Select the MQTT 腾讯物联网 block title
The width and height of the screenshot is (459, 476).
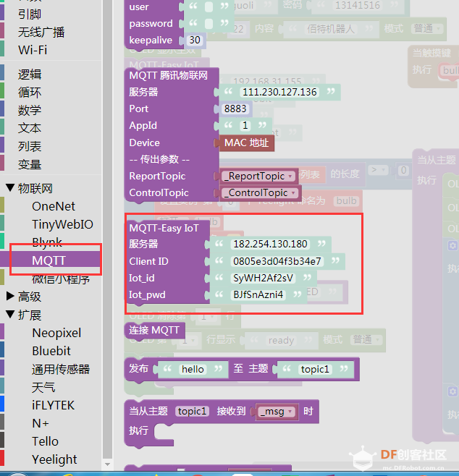(169, 75)
